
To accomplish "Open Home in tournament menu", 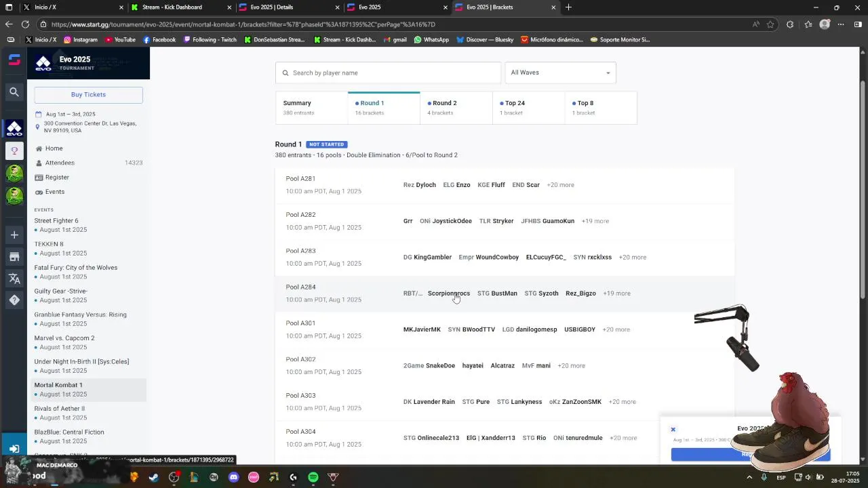I will click(54, 148).
